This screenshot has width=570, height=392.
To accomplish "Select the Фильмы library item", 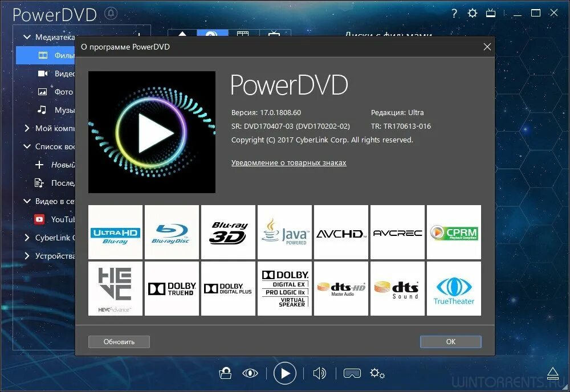I will pyautogui.click(x=46, y=55).
